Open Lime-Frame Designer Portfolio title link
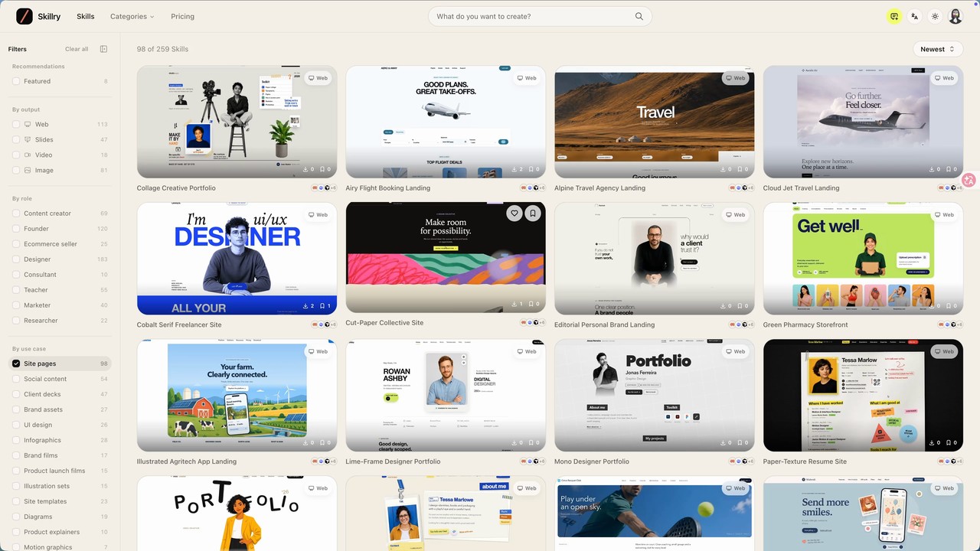Image resolution: width=980 pixels, height=551 pixels. tap(393, 461)
